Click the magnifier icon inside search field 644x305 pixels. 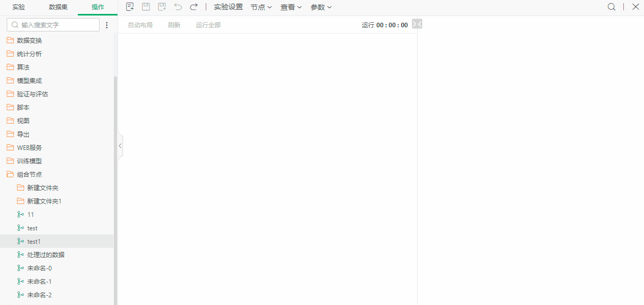click(x=15, y=25)
